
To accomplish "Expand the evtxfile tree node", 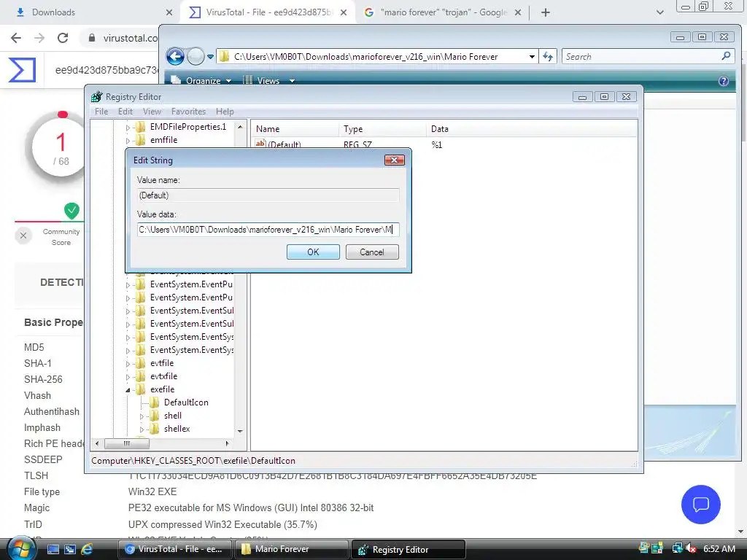I will pos(128,377).
